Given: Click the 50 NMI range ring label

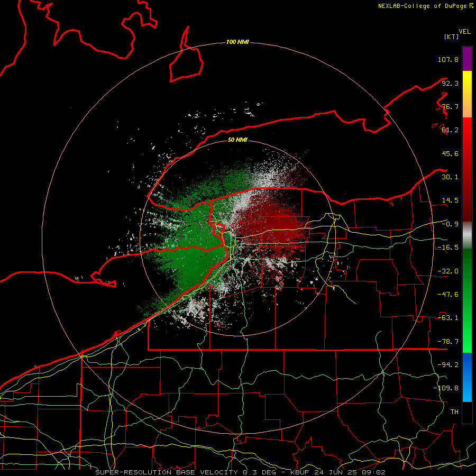Looking at the screenshot, I should pyautogui.click(x=237, y=140).
